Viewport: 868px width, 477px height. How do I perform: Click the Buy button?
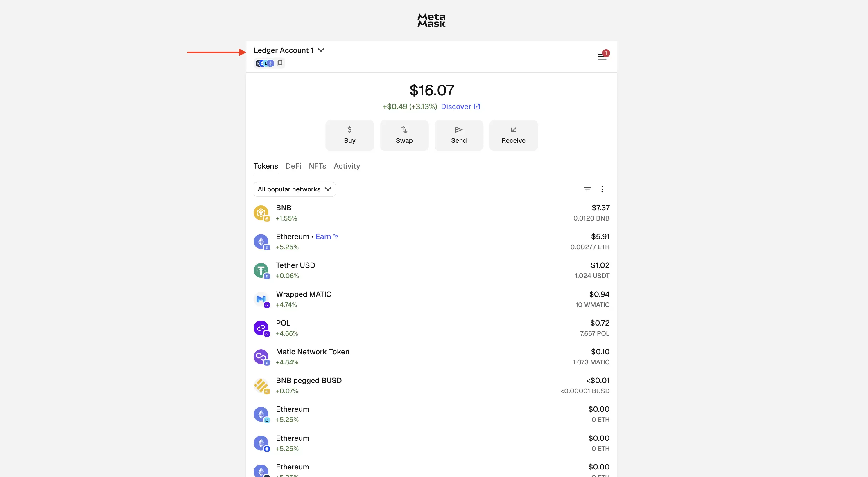point(350,135)
